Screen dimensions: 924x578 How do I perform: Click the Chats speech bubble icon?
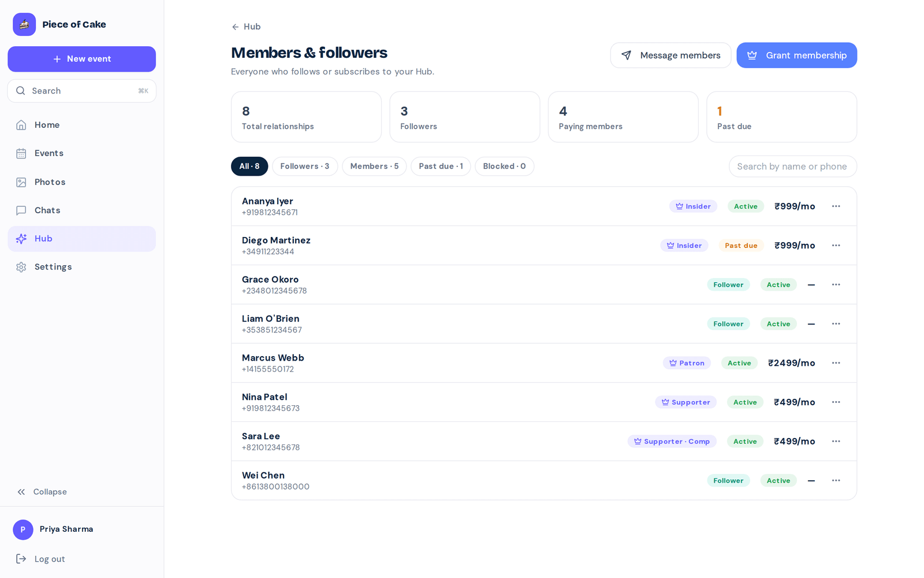coord(21,210)
